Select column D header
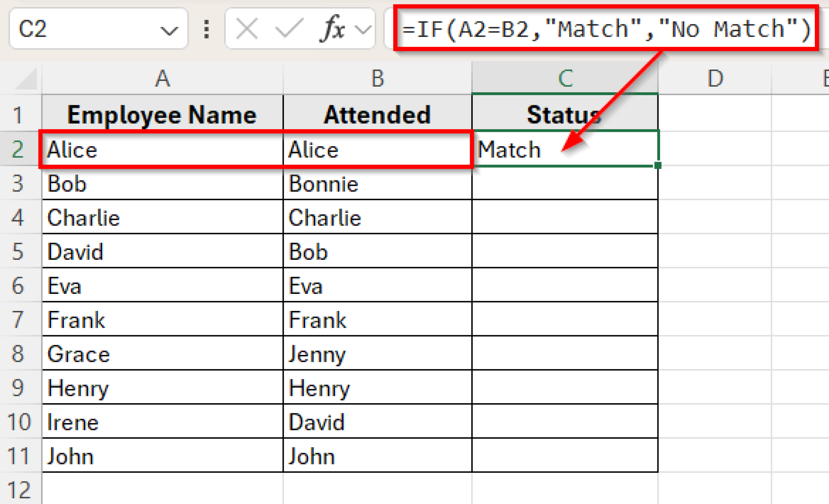This screenshot has height=504, width=829. [x=716, y=78]
